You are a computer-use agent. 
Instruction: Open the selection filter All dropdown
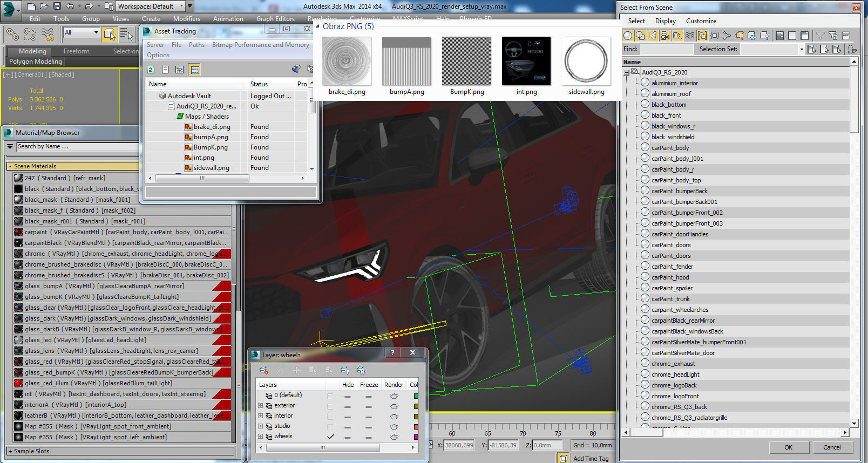[82, 32]
